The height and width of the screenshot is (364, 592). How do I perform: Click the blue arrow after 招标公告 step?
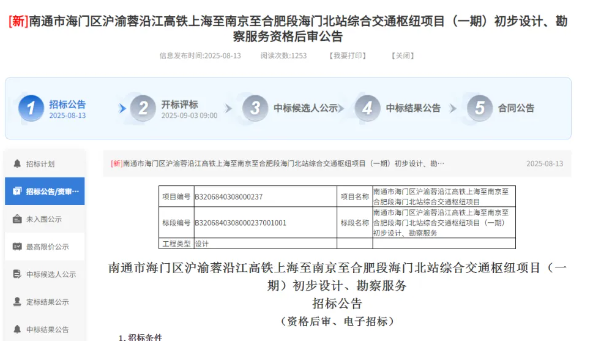tap(122, 108)
